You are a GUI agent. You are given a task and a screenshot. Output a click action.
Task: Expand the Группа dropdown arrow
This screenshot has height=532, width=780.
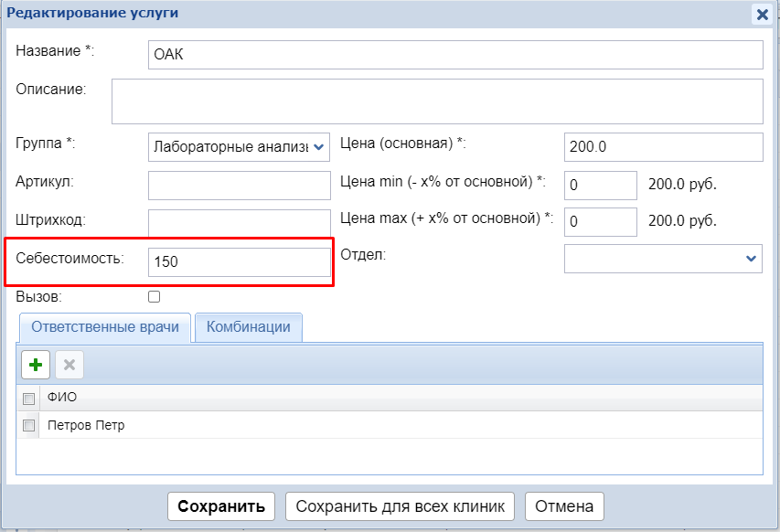pos(318,146)
